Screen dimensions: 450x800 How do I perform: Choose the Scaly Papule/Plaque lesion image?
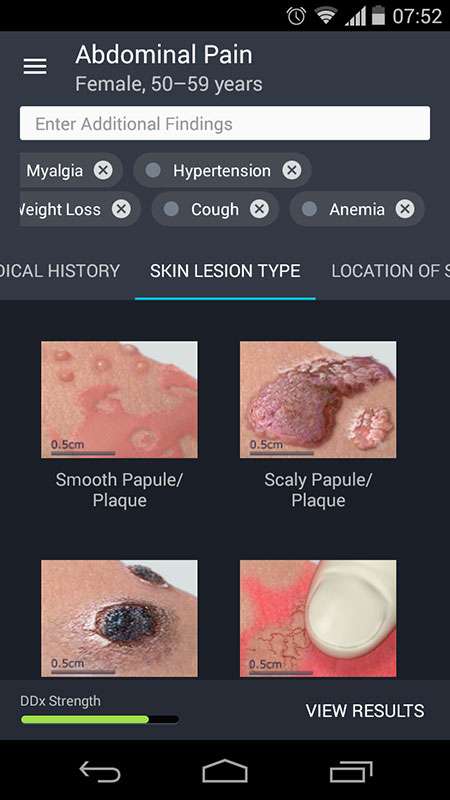(318, 399)
